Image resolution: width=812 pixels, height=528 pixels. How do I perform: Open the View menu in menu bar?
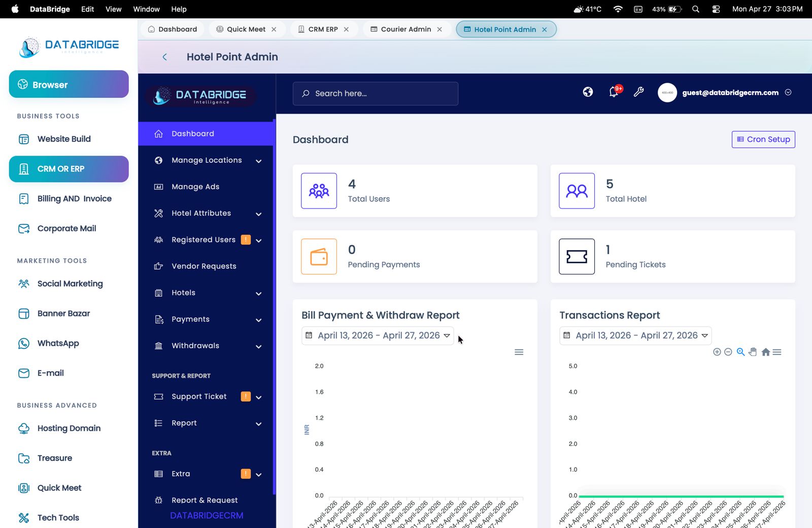point(113,9)
